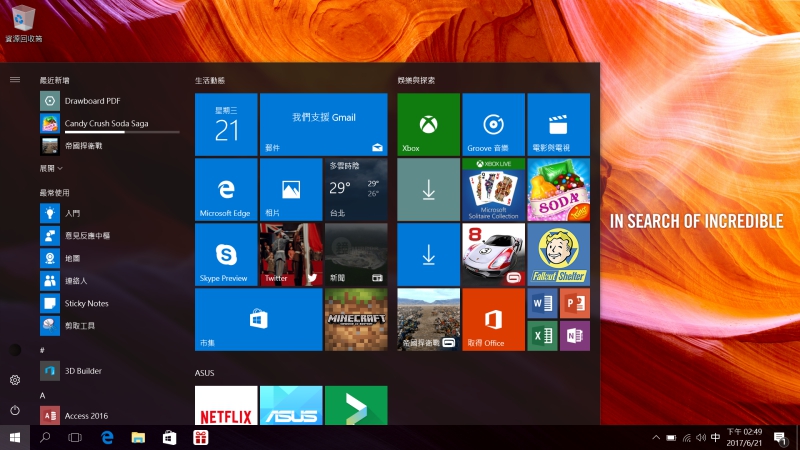Open Sticky Notes from most used
800x450 pixels.
click(110, 303)
